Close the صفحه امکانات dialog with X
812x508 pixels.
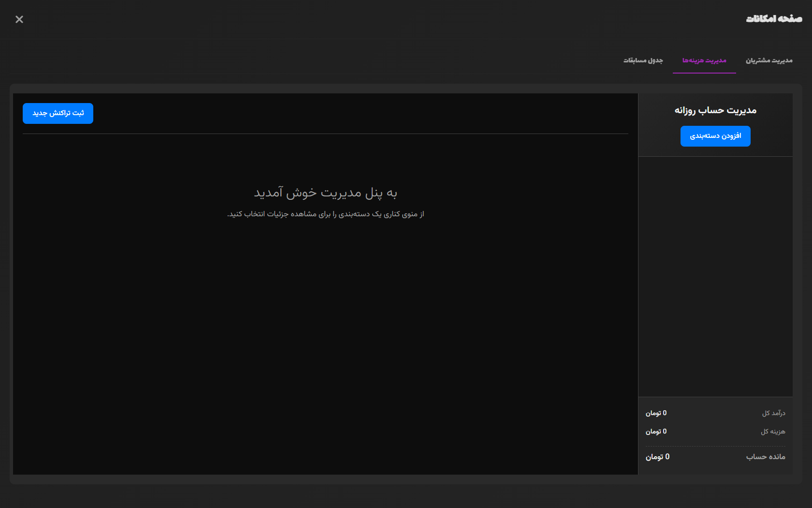pos(19,19)
